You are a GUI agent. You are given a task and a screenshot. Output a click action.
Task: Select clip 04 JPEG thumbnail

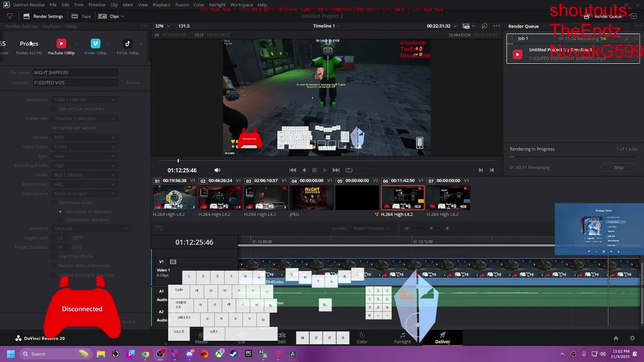(x=311, y=198)
